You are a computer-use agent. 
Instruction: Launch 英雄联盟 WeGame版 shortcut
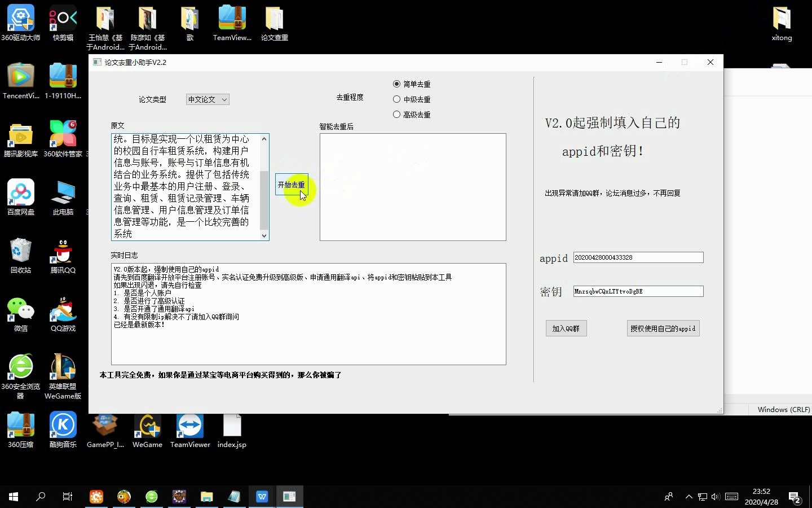[x=63, y=376]
